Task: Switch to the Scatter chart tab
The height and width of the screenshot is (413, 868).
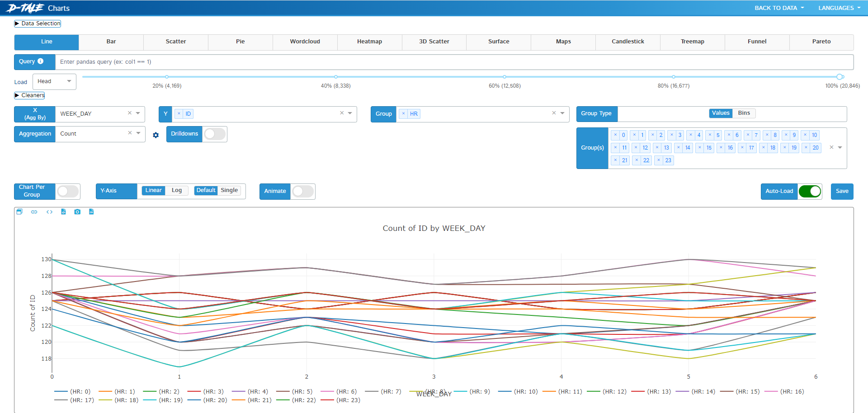Action: (x=176, y=42)
